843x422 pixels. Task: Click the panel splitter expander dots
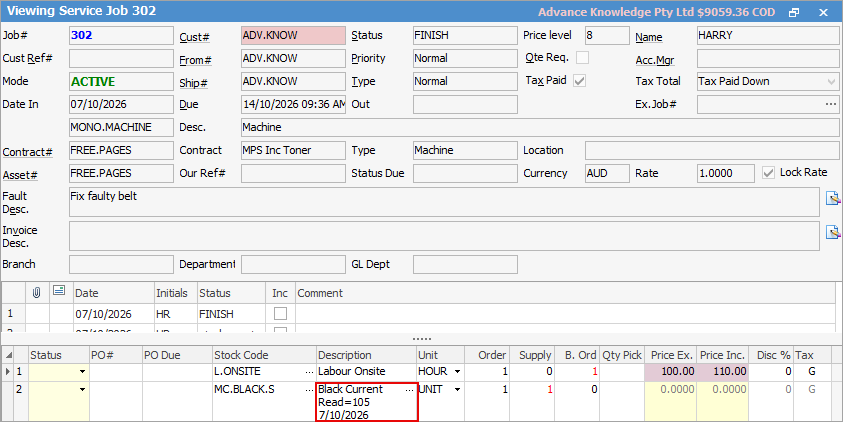pyautogui.click(x=422, y=339)
